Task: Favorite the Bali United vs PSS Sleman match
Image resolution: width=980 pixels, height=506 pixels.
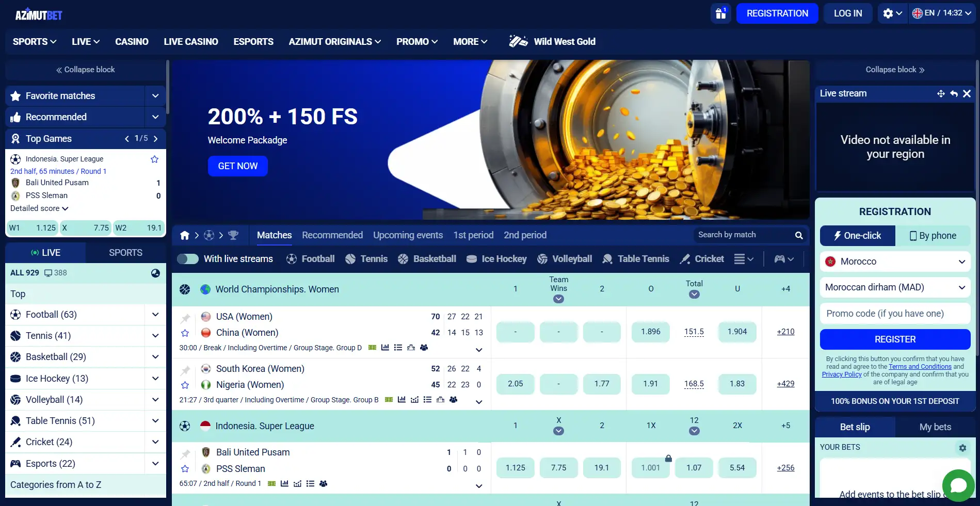Action: tap(185, 469)
